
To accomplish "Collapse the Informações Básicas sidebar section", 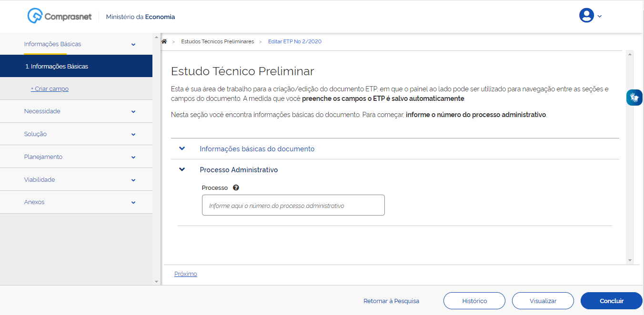I will click(x=133, y=44).
